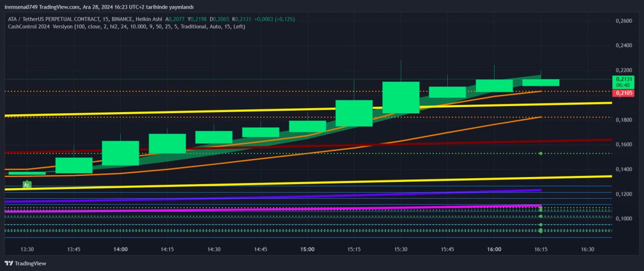644x271 pixels.
Task: Click the 16:30 time axis label
Action: [x=588, y=250]
